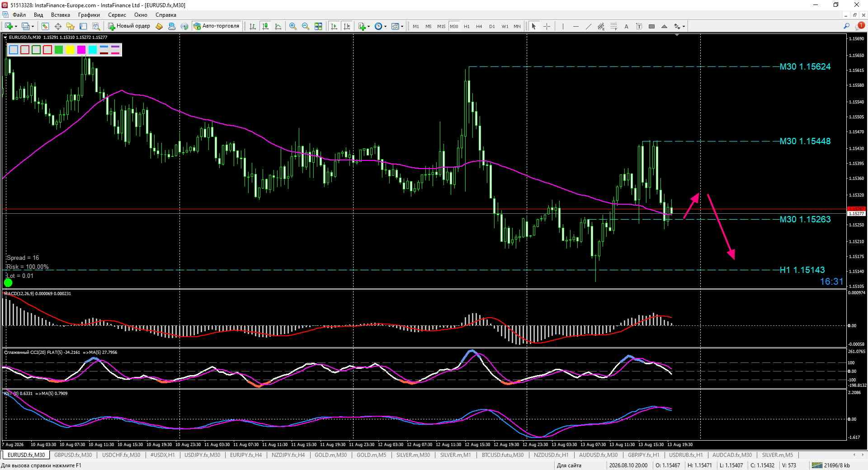Open the Сервис menu
This screenshot has width=868, height=470.
117,15
